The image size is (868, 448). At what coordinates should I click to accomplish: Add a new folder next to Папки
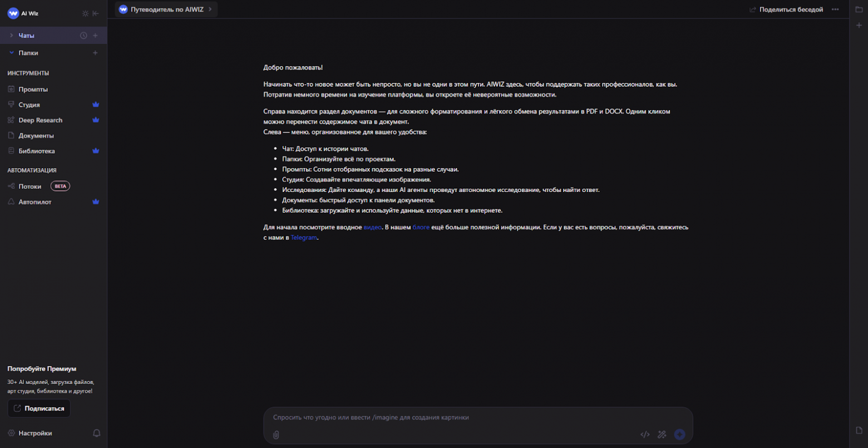click(x=95, y=53)
